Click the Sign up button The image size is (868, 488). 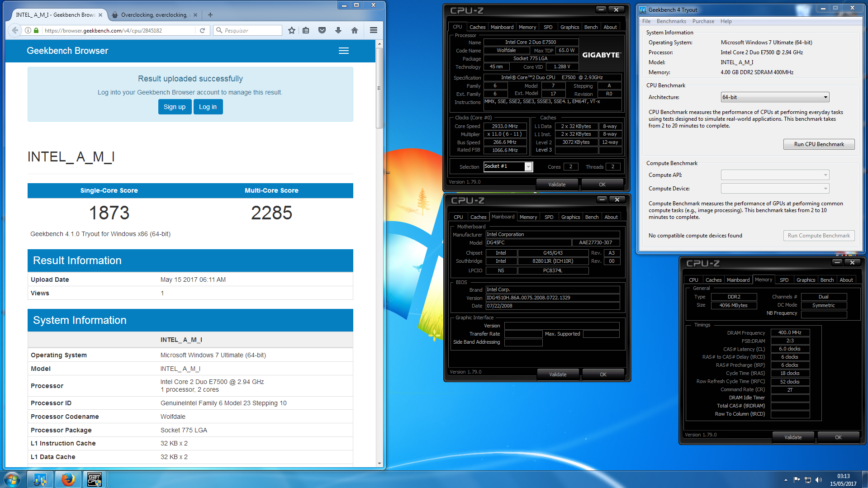point(175,107)
